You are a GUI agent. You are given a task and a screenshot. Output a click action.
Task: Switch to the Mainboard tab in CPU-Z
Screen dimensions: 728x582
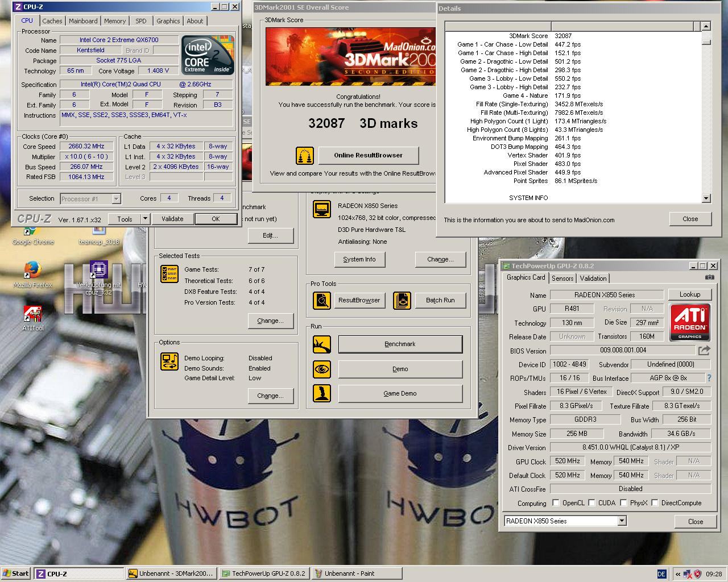click(x=83, y=21)
